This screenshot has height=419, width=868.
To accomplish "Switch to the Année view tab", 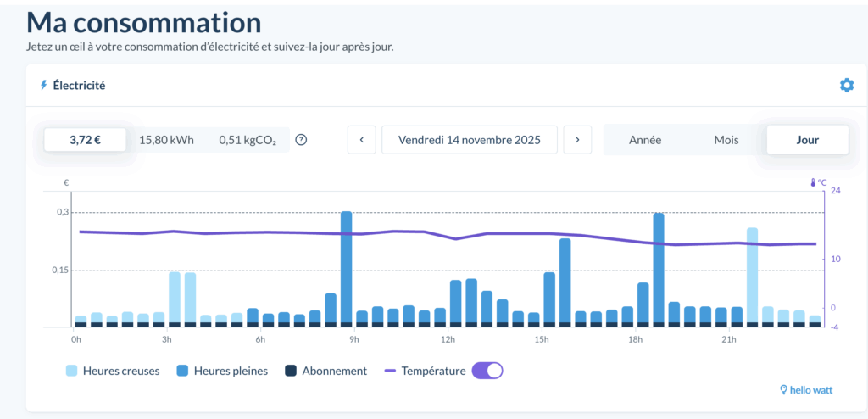I will [x=644, y=140].
